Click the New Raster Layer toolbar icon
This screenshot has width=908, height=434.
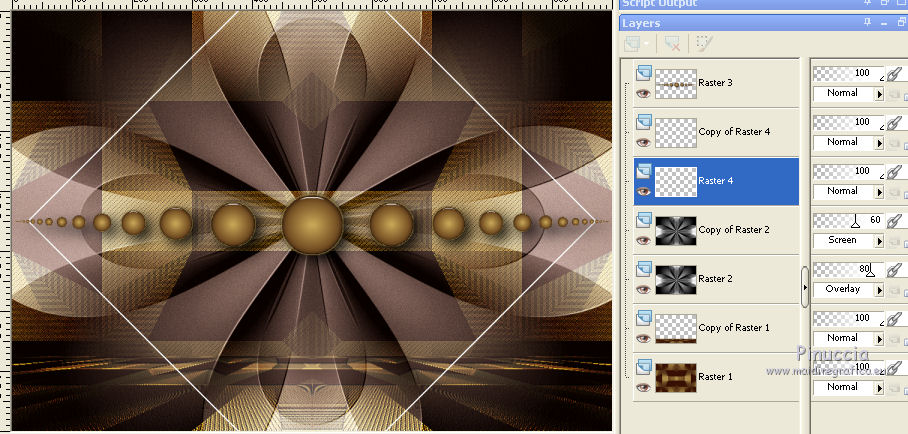click(x=632, y=43)
